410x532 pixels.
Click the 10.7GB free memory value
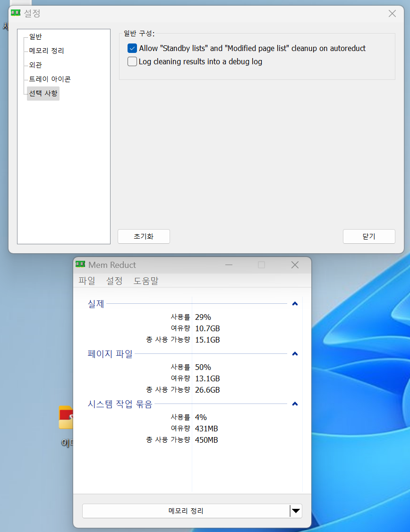(207, 328)
